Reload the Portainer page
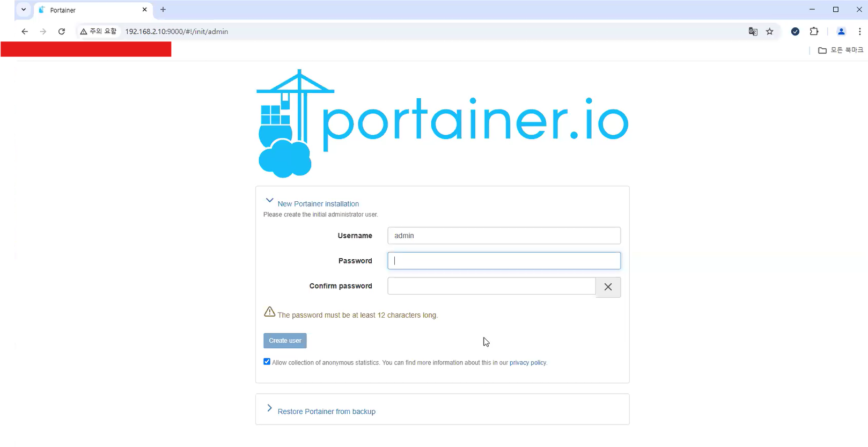Image resolution: width=868 pixels, height=447 pixels. pyautogui.click(x=62, y=32)
